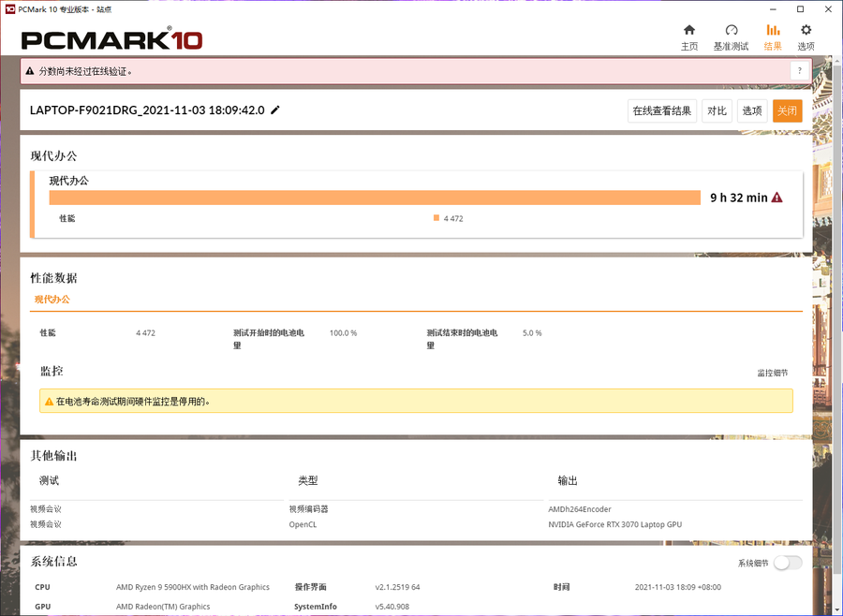Click the orange legend swatch next to 4 472
The image size is (843, 616).
436,218
